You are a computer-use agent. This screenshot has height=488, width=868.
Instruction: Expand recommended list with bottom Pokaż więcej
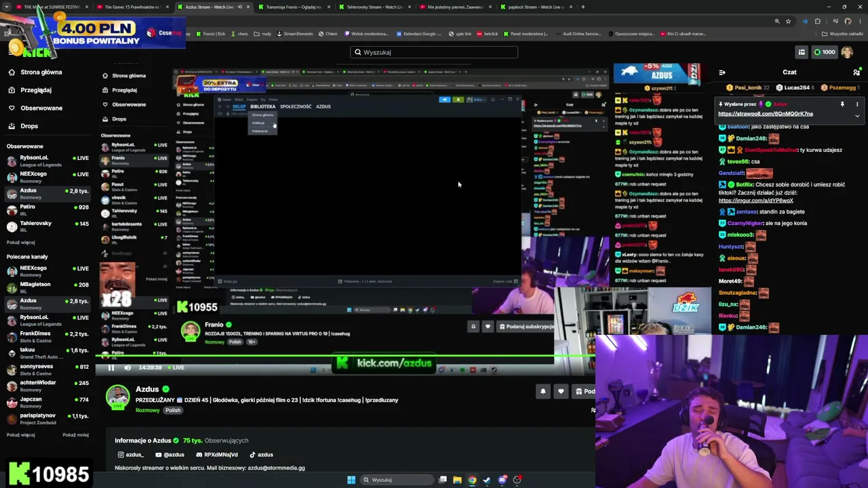tap(21, 435)
